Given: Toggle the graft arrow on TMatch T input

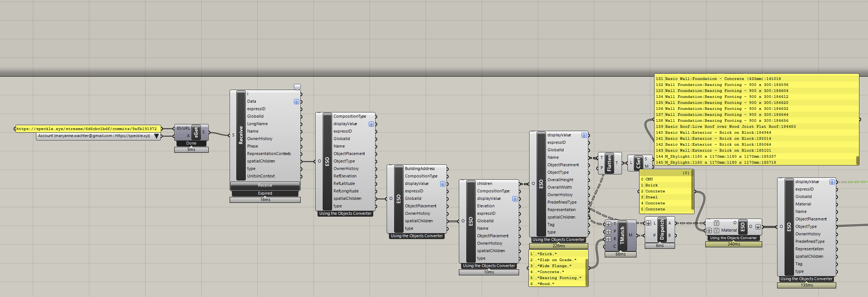Looking at the screenshot, I should [608, 224].
